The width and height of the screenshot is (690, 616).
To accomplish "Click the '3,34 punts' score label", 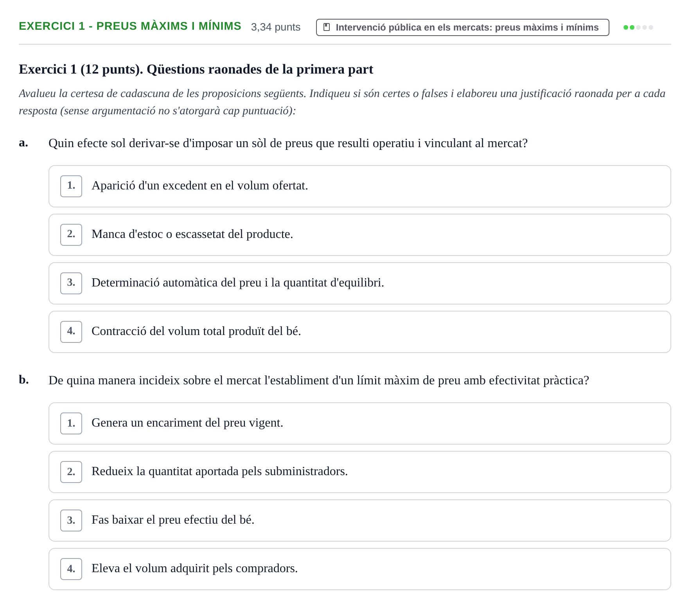I will (x=276, y=27).
